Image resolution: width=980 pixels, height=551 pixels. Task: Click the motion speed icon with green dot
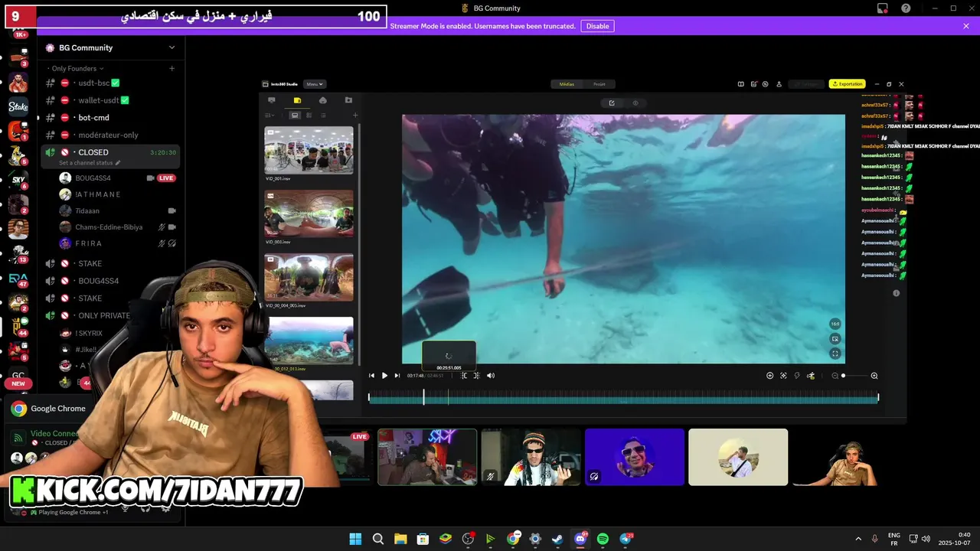click(811, 376)
